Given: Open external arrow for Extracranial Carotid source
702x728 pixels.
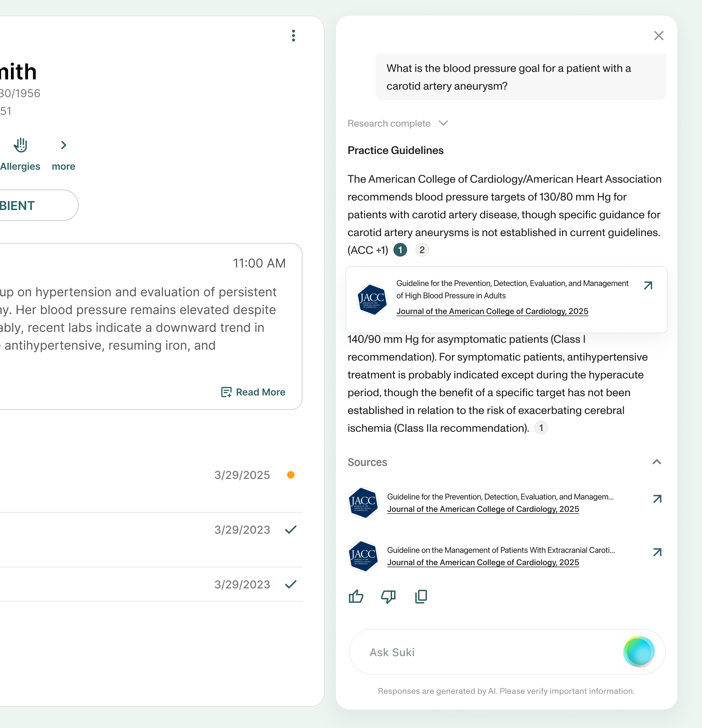Looking at the screenshot, I should [657, 552].
